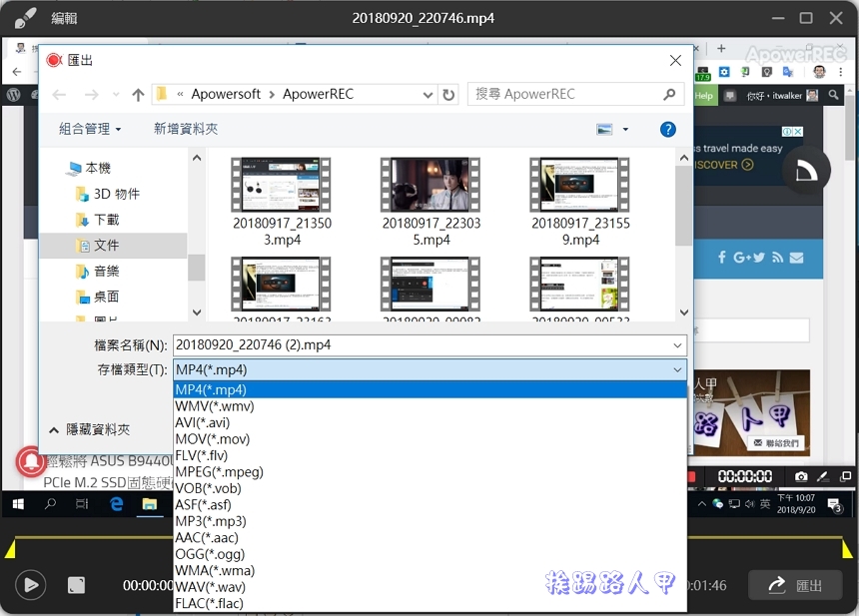Screen dimensions: 859x616
Task: Open the 存檔類型 file type combo box
Action: tap(430, 369)
